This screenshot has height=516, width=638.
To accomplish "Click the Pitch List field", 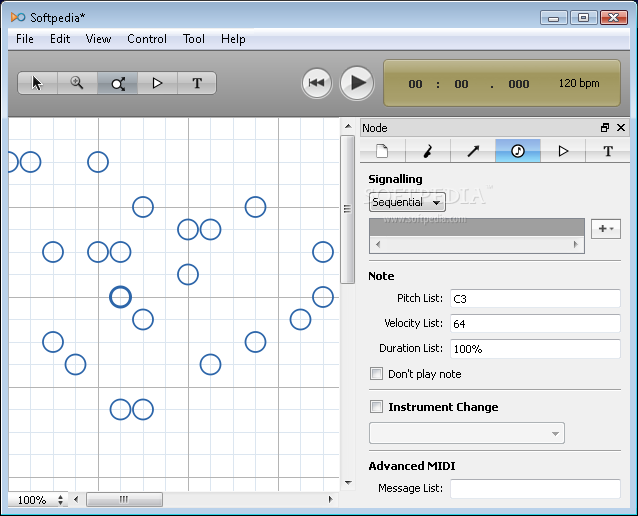I will pyautogui.click(x=535, y=299).
